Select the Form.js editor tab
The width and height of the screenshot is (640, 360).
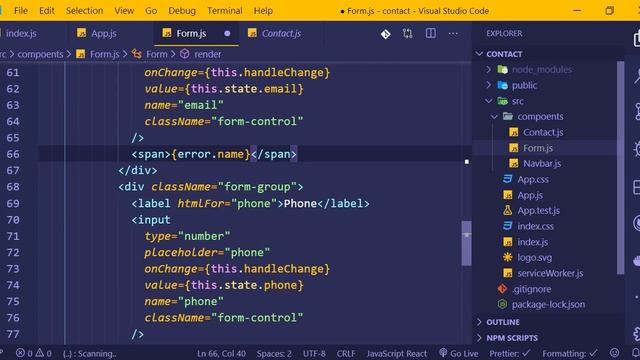point(191,33)
